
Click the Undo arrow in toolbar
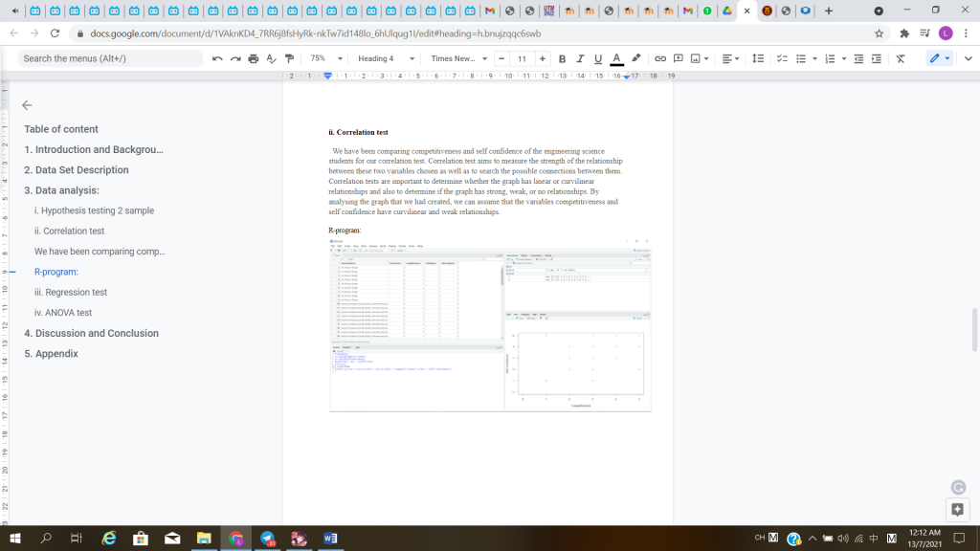217,58
